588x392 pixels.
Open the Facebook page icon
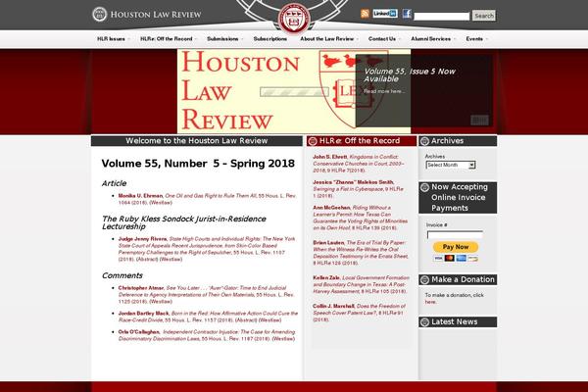(407, 14)
